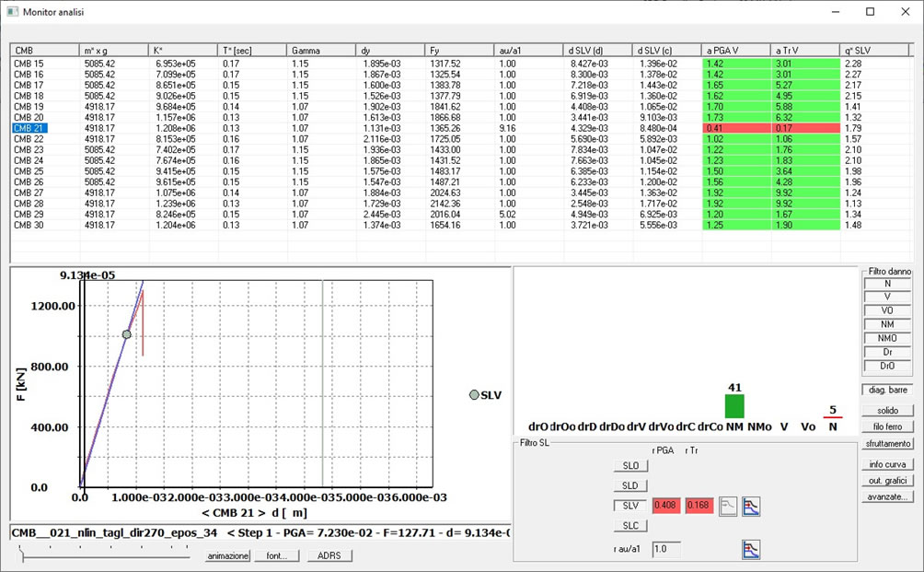Toggle the V damage filter

click(887, 297)
